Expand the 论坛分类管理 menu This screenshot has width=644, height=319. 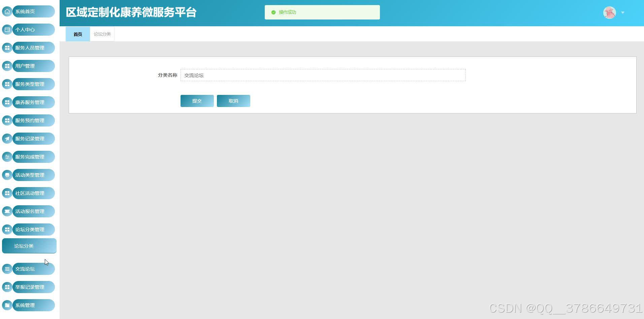[33, 229]
